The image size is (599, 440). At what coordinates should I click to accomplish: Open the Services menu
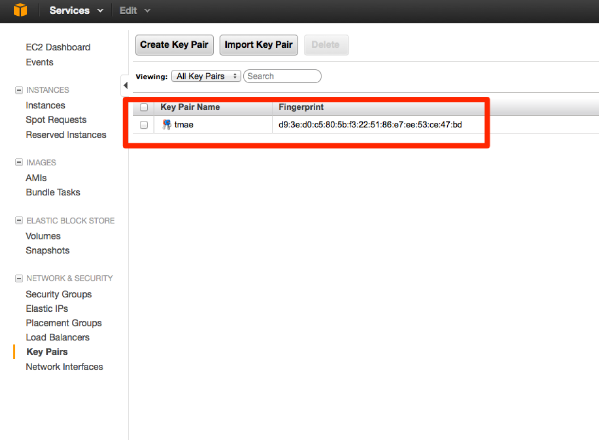coord(76,10)
